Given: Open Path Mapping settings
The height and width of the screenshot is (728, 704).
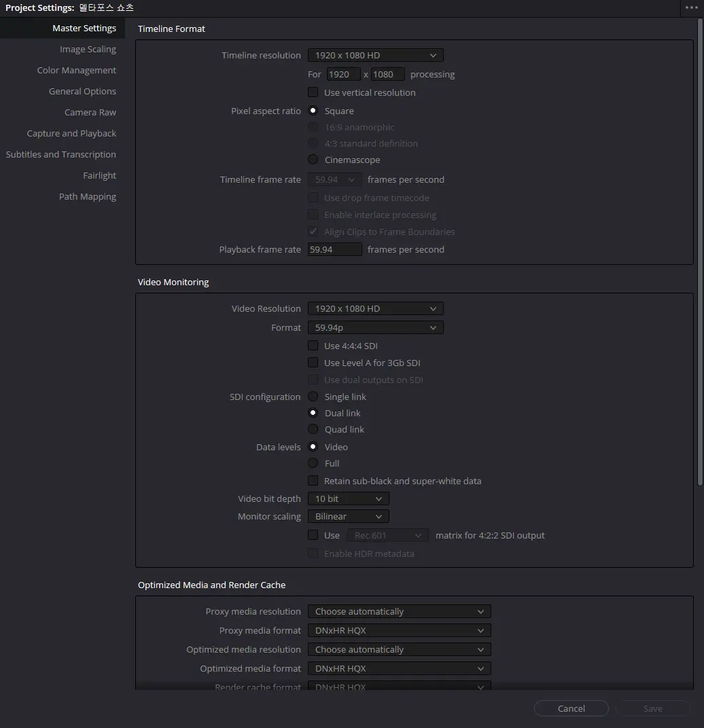Looking at the screenshot, I should pos(88,196).
